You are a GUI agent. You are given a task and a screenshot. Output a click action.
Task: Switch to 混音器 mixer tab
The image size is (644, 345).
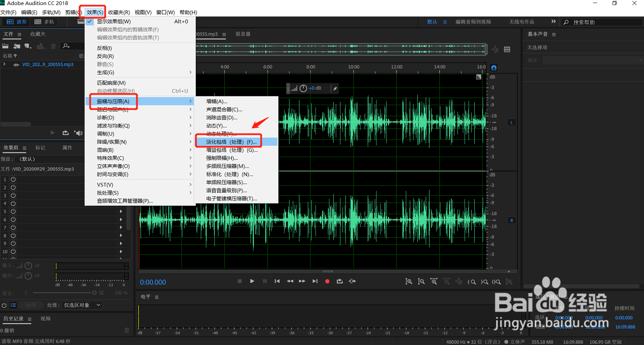coord(243,34)
